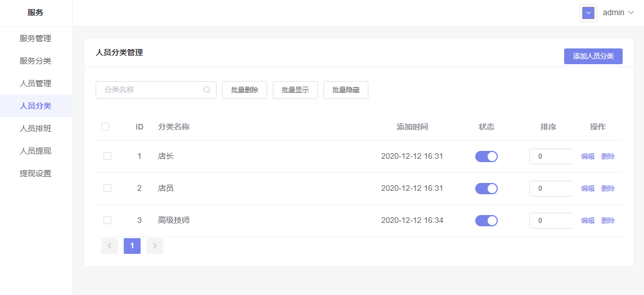The width and height of the screenshot is (644, 295).
Task: Select page 1 in pagination
Action: coord(132,246)
